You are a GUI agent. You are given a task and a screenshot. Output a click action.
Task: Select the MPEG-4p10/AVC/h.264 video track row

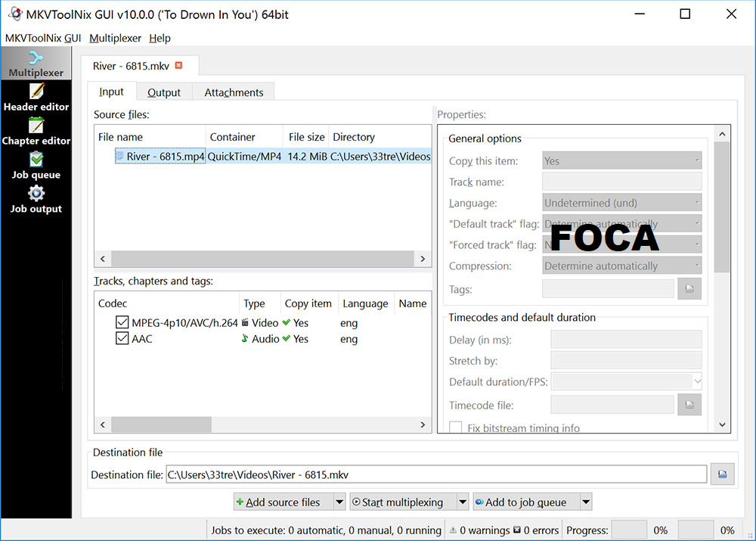263,322
